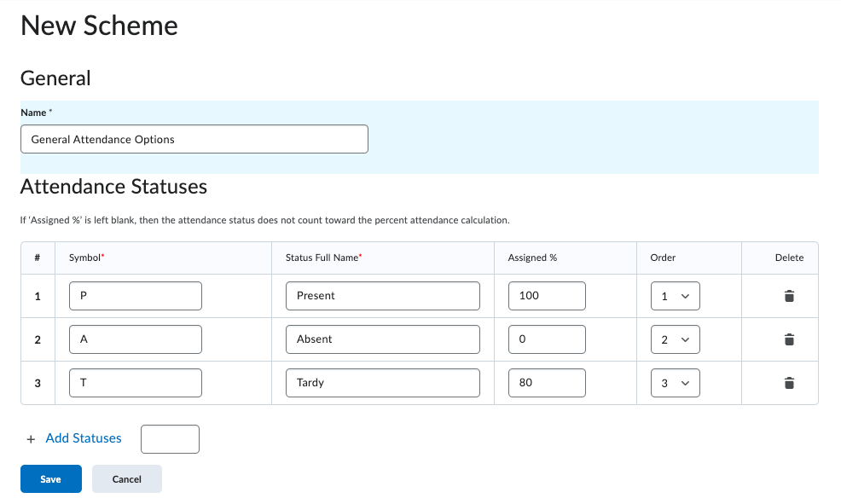The width and height of the screenshot is (841, 504).
Task: Save the new attendance scheme
Action: tap(51, 479)
